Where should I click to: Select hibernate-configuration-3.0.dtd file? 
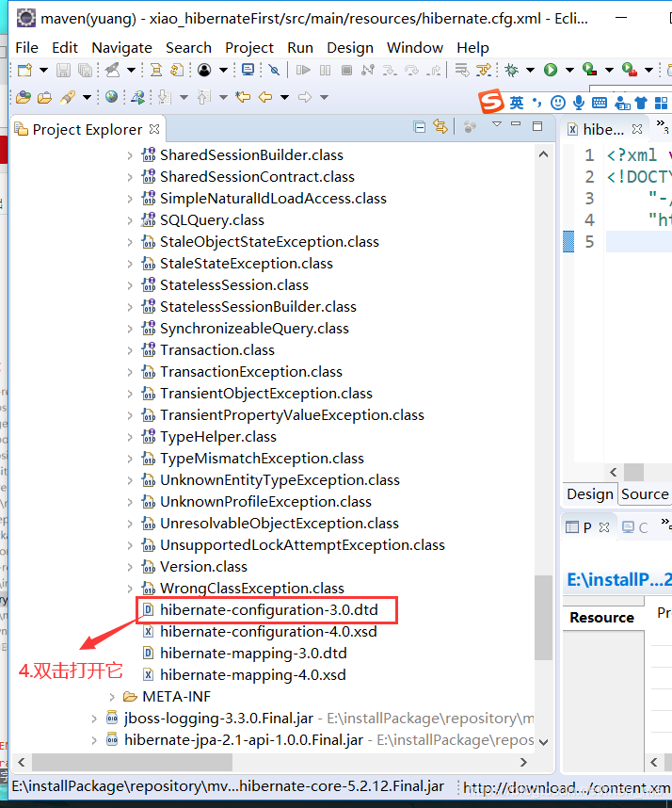[x=268, y=610]
